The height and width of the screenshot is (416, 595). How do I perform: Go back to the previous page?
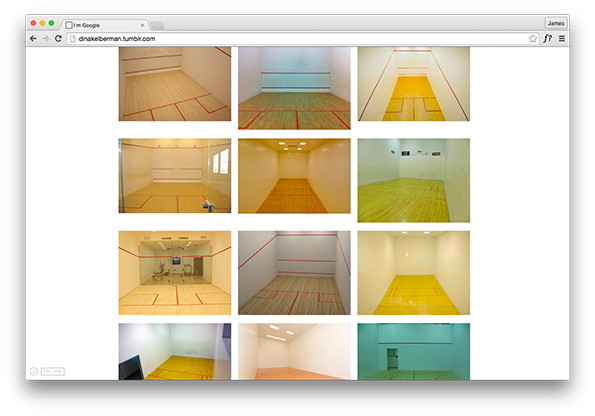pyautogui.click(x=33, y=39)
